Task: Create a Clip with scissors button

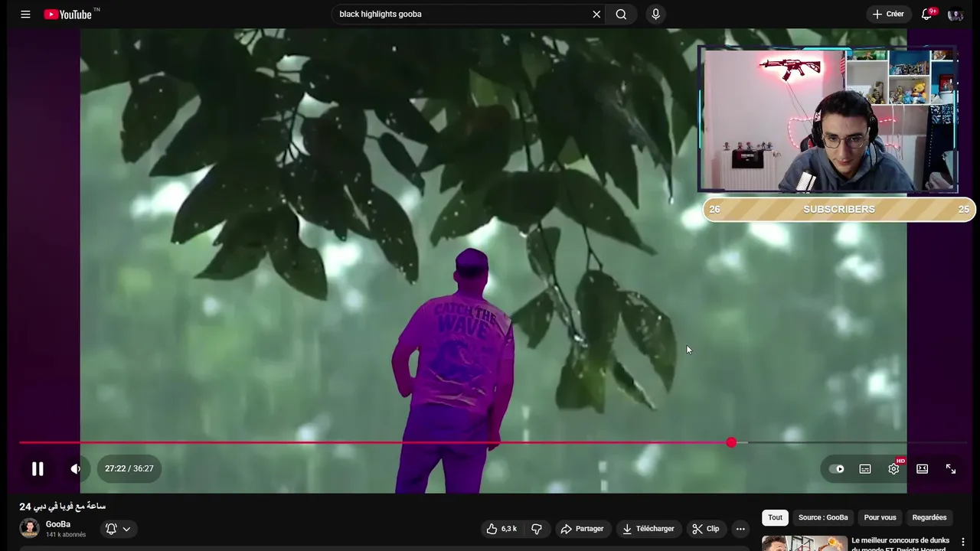Action: [706, 529]
